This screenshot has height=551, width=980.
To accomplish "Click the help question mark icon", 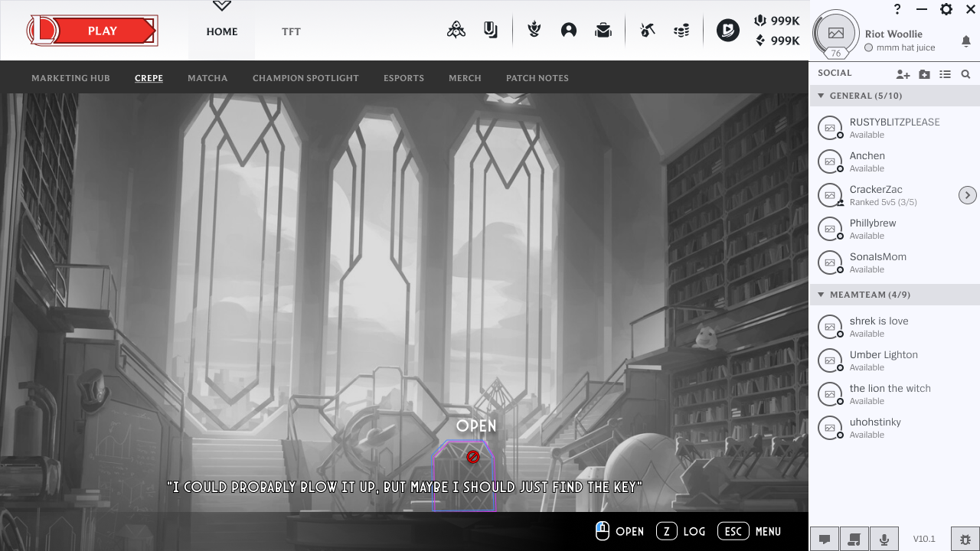I will click(897, 9).
